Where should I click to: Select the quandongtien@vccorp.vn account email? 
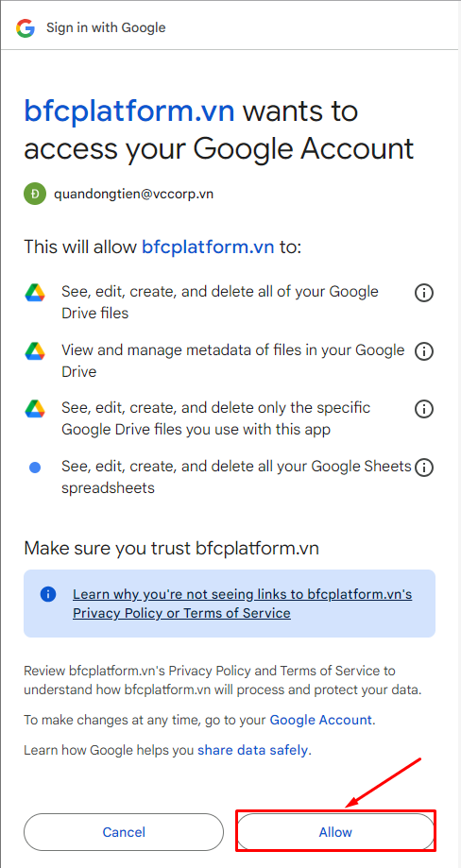click(x=134, y=194)
